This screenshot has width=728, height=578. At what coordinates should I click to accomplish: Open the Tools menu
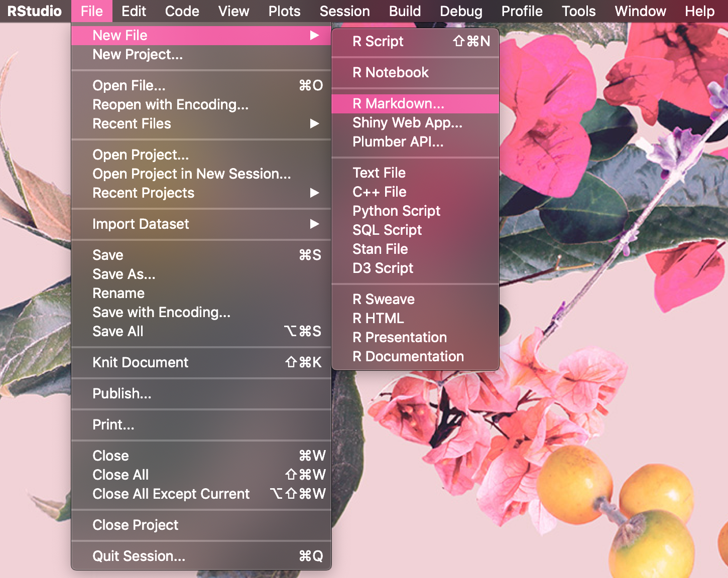click(x=578, y=11)
